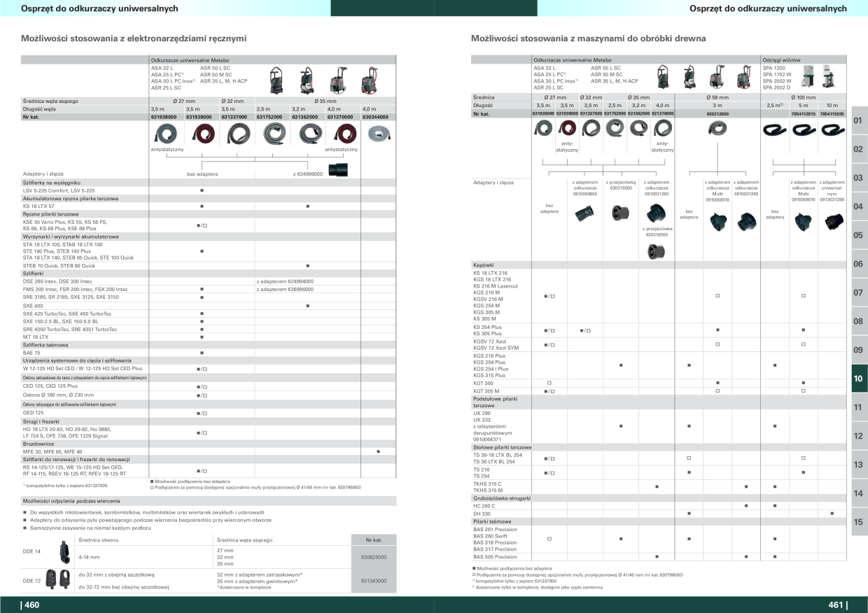Click page number 461
This screenshot has height=613, width=868.
837,605
